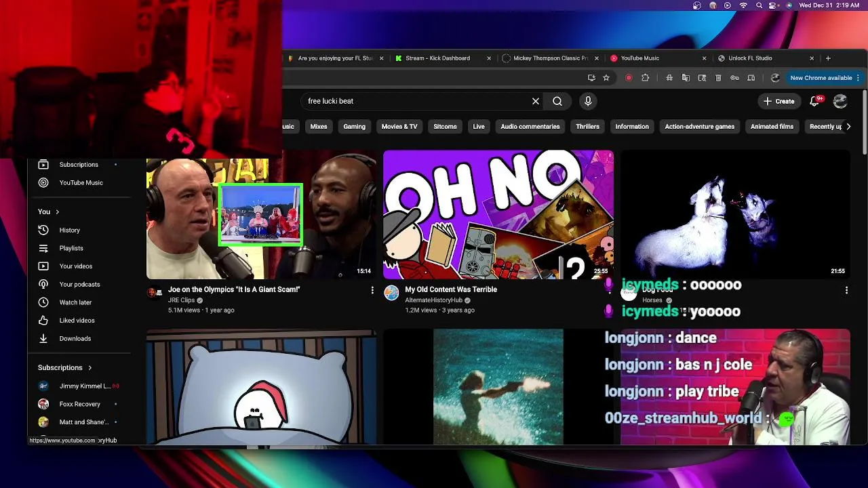Click the key-shaped extension icon
This screenshot has height=488, width=868.
(x=734, y=78)
